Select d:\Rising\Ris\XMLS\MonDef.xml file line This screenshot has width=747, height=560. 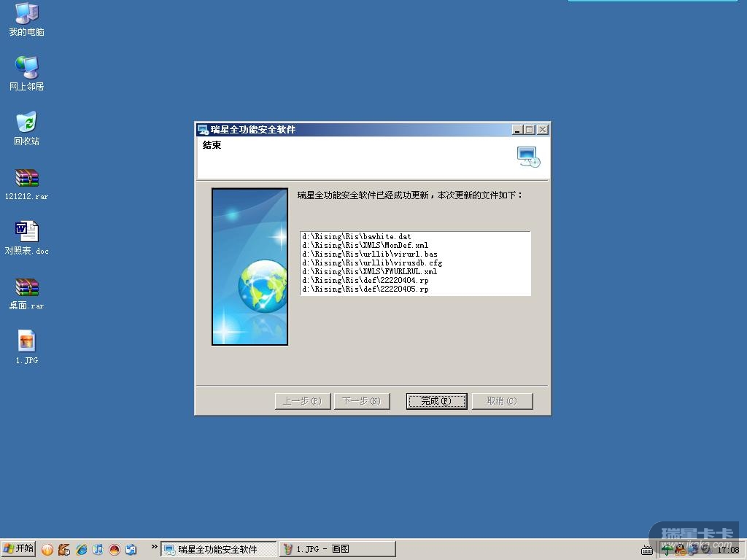point(365,245)
